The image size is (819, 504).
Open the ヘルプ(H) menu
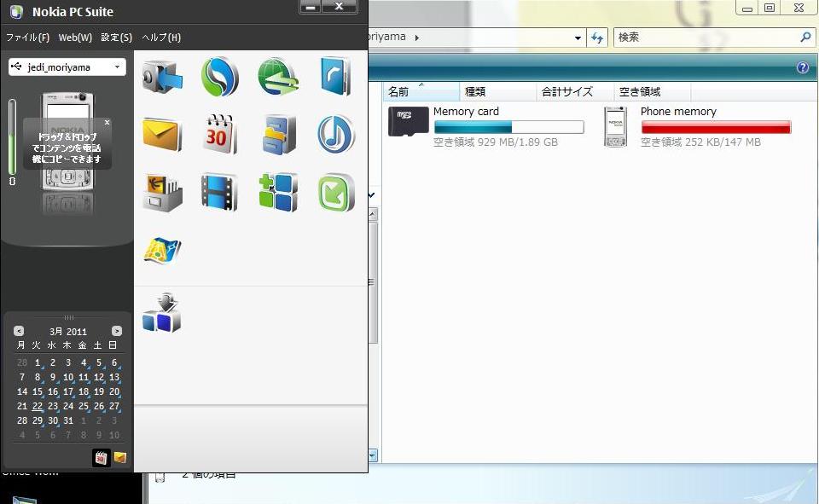(161, 37)
